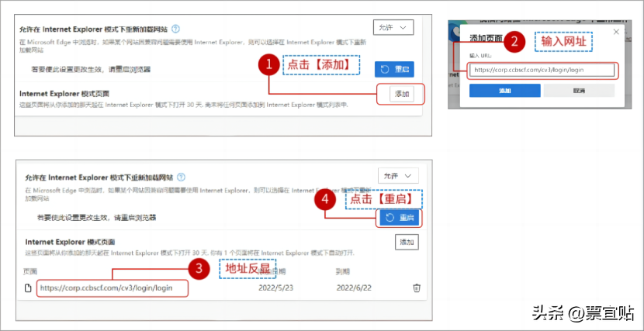
Task: Click the Internet Explorer 模式页面 heading in the bottom panel
Action: [x=70, y=242]
